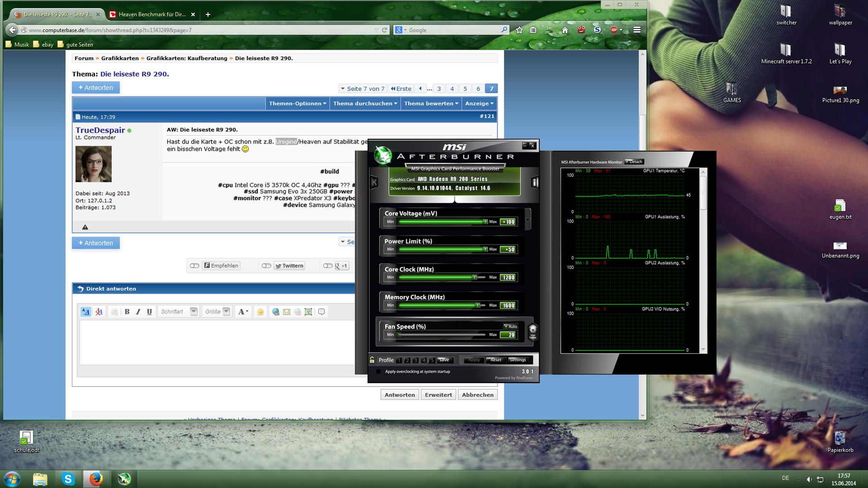The image size is (868, 488).
Task: Open the Musik bookmark folder
Action: click(17, 44)
